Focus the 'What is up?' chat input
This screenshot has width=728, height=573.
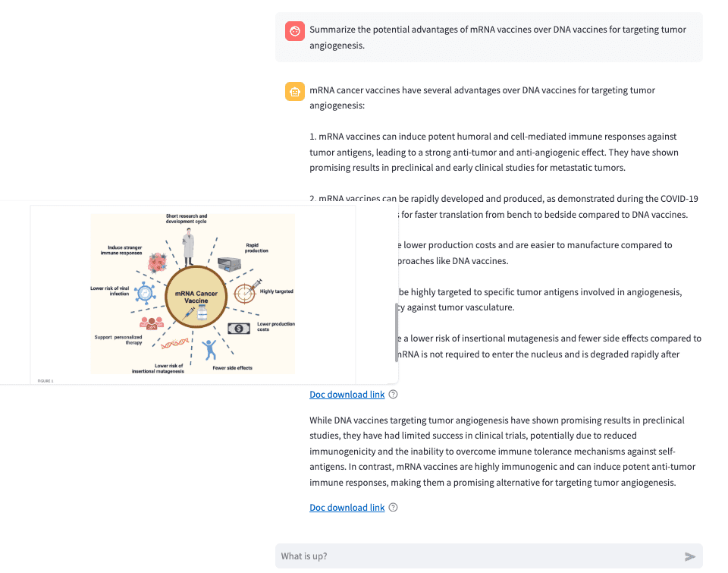[x=478, y=556]
